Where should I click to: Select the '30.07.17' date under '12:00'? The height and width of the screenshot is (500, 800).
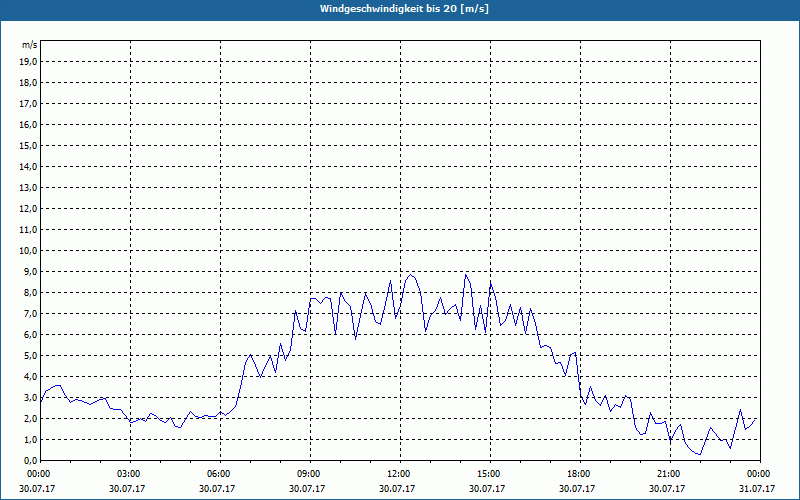click(397, 488)
